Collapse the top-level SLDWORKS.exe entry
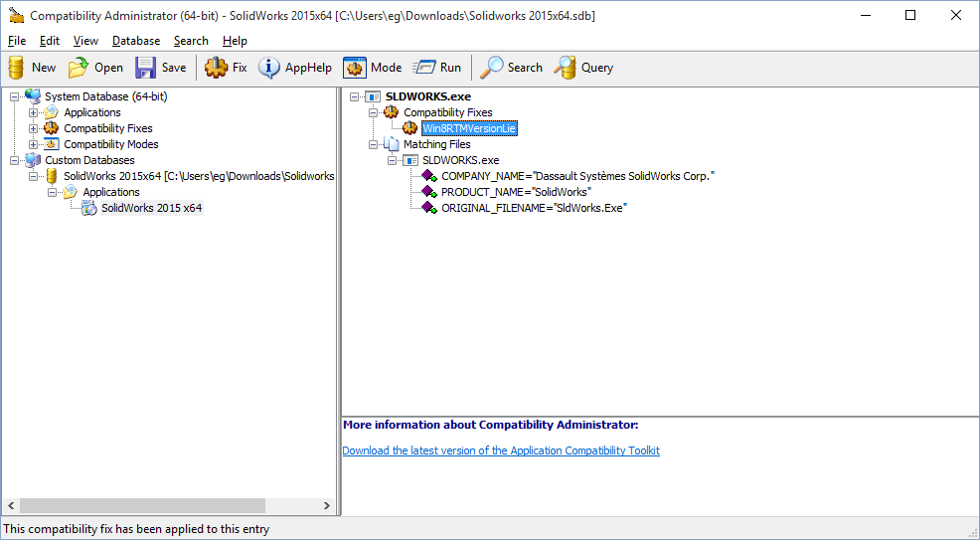Screen dimensions: 980x540 click(x=355, y=96)
